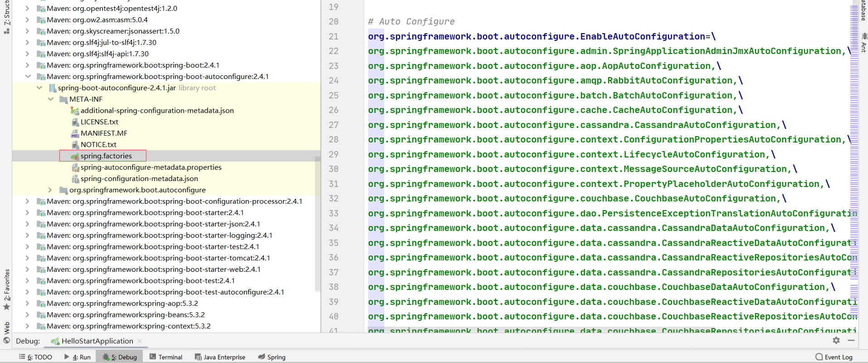Screen dimensions: 868x363
Task: Expand Maven spring-boot-starter-logging:2.4.1
Action: [28, 235]
